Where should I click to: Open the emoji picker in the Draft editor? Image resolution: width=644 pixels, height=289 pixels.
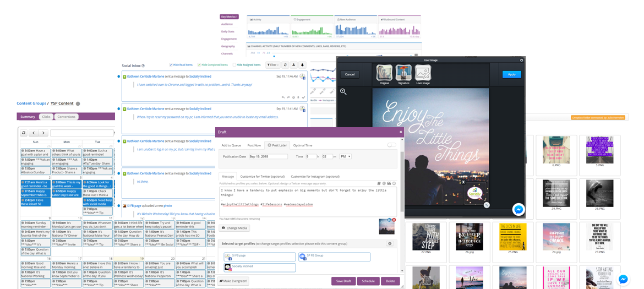pos(395,183)
